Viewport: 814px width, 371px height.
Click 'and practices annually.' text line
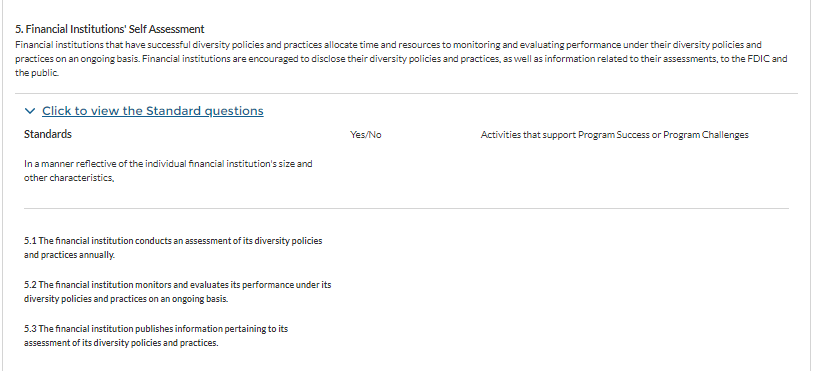(x=70, y=255)
